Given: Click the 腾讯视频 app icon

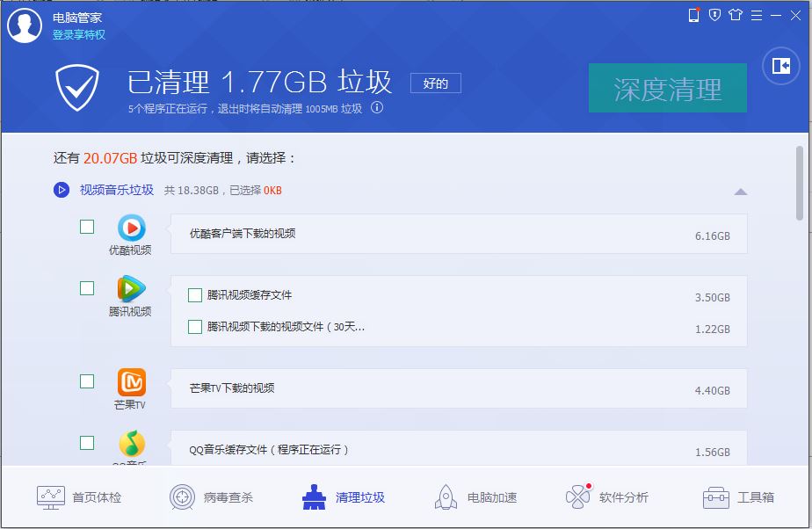Looking at the screenshot, I should click(x=132, y=289).
